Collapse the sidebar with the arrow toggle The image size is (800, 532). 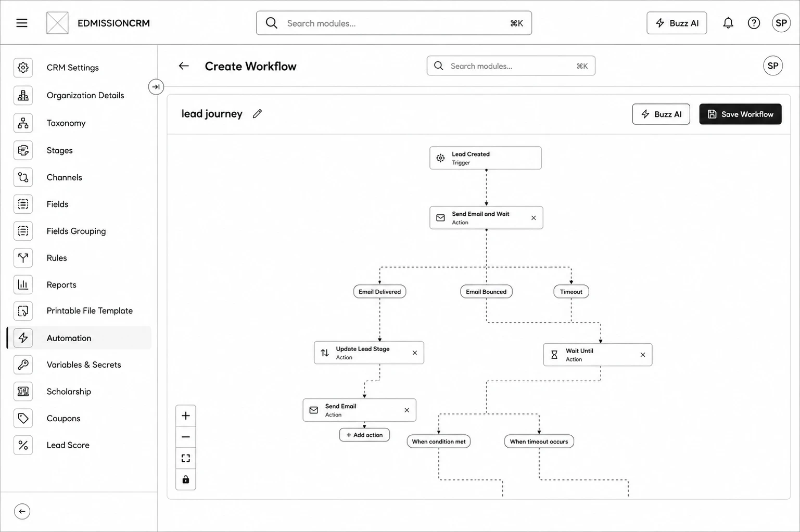click(156, 87)
